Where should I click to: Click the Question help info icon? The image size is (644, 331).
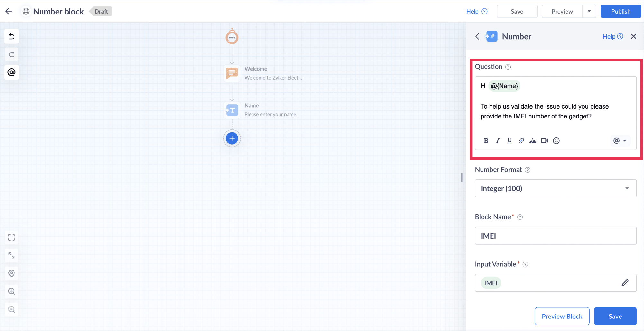tap(508, 67)
